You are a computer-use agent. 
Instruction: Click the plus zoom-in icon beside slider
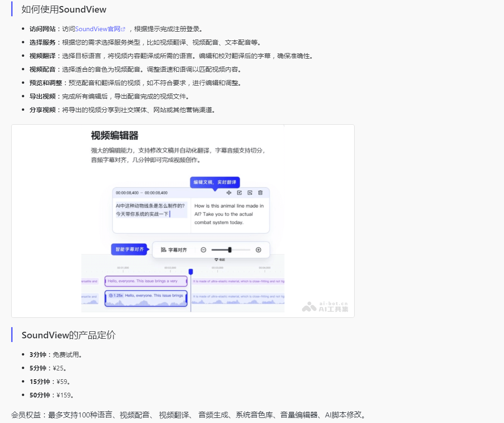(x=258, y=250)
